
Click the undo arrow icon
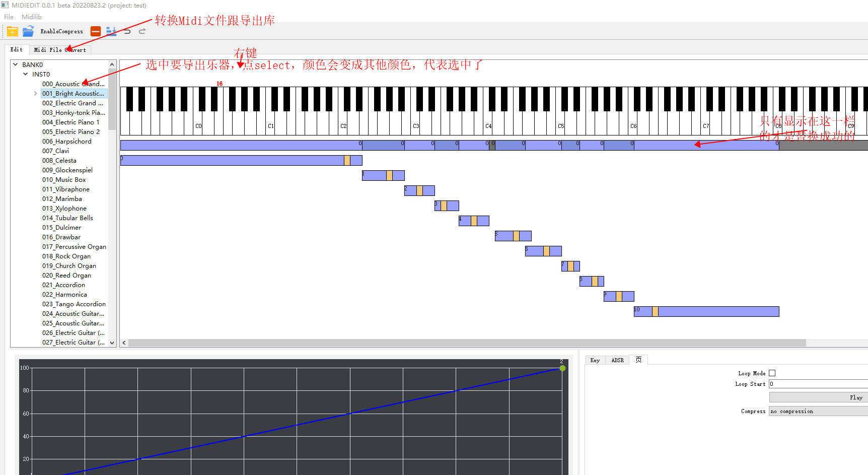(x=127, y=32)
